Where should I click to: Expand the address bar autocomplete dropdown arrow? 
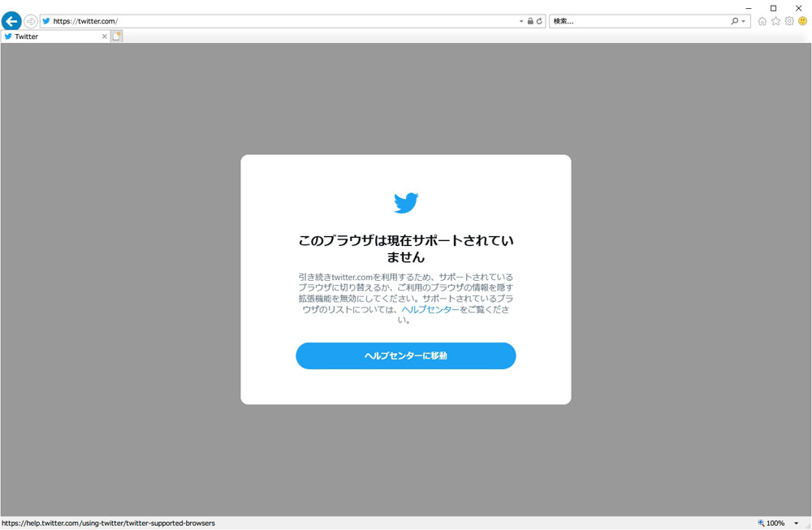click(521, 21)
